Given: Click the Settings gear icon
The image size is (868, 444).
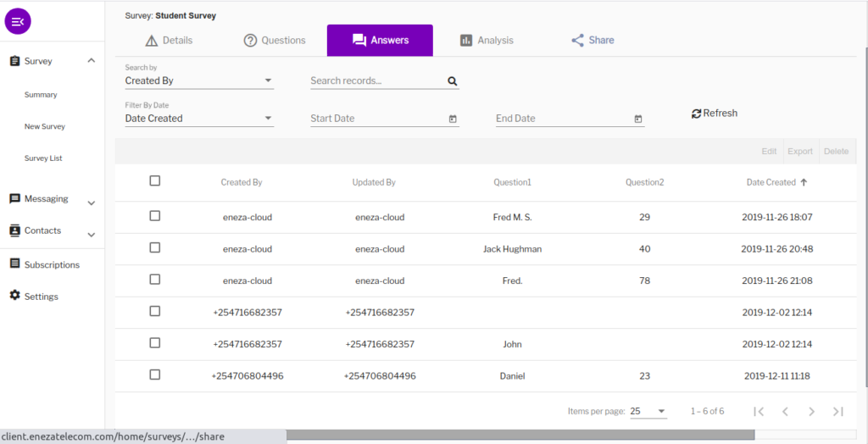Looking at the screenshot, I should 14,296.
